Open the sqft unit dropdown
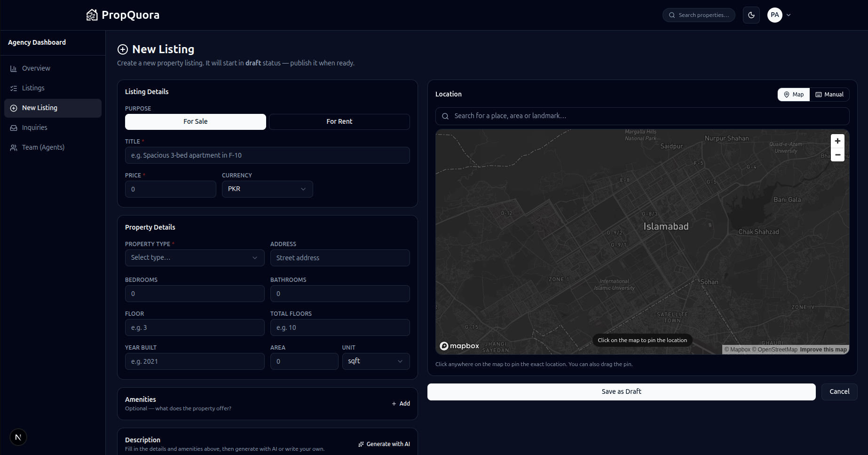 376,361
